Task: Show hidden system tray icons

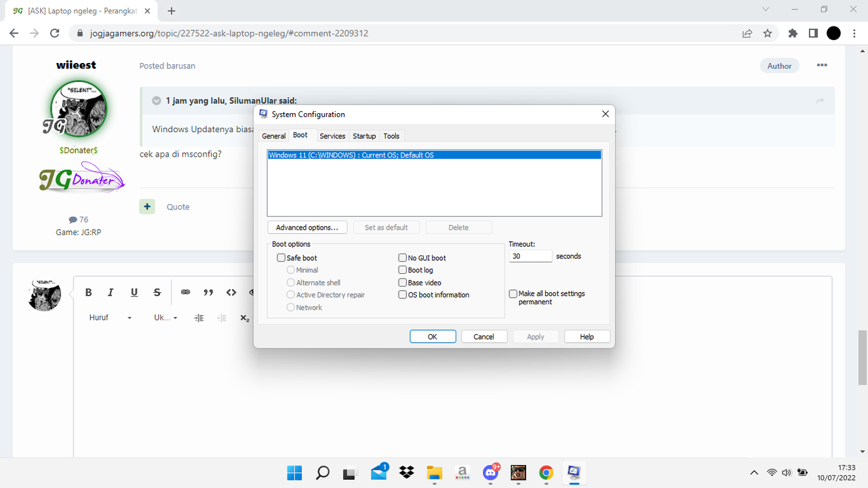Action: click(x=754, y=472)
